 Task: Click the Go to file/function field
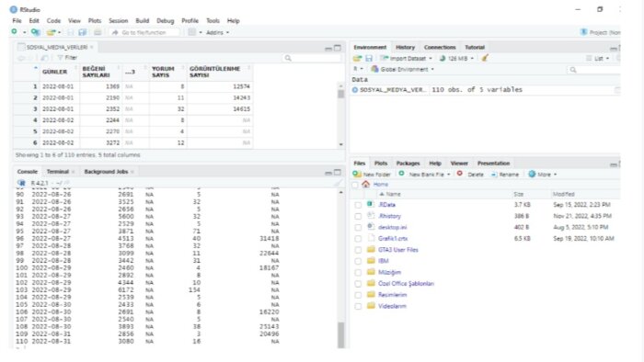click(144, 32)
